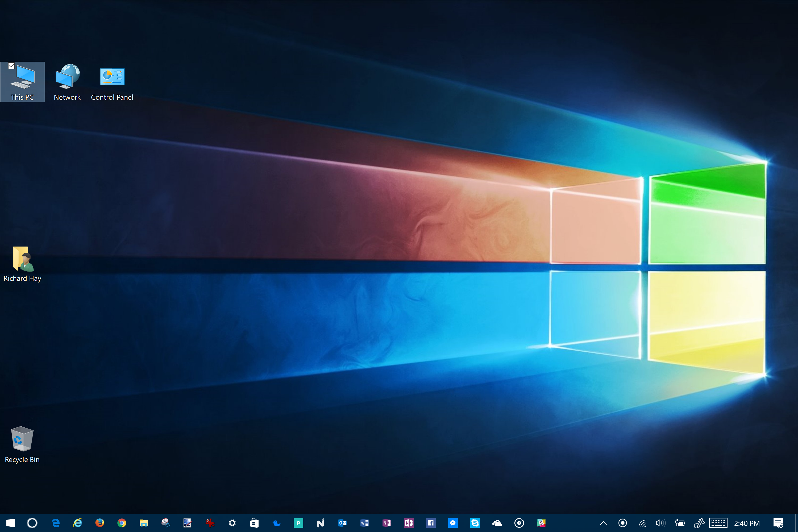Viewport: 798px width, 532px height.
Task: Open the Wi-Fi network flyout
Action: click(x=642, y=523)
